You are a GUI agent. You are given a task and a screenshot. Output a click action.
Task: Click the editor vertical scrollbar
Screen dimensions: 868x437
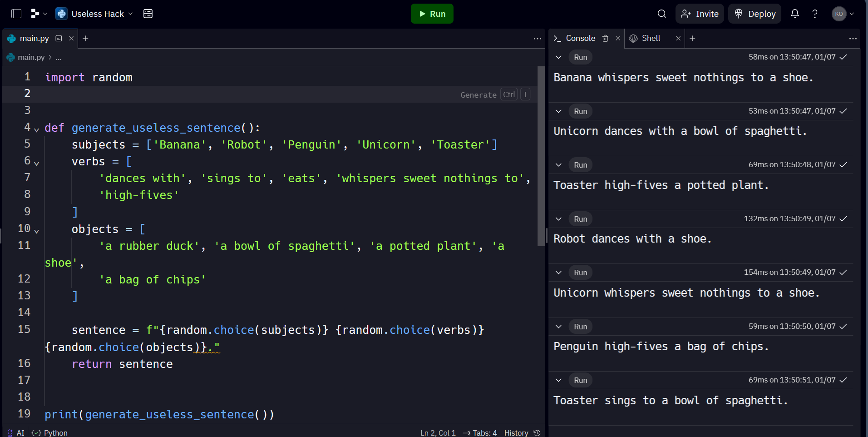click(x=541, y=156)
